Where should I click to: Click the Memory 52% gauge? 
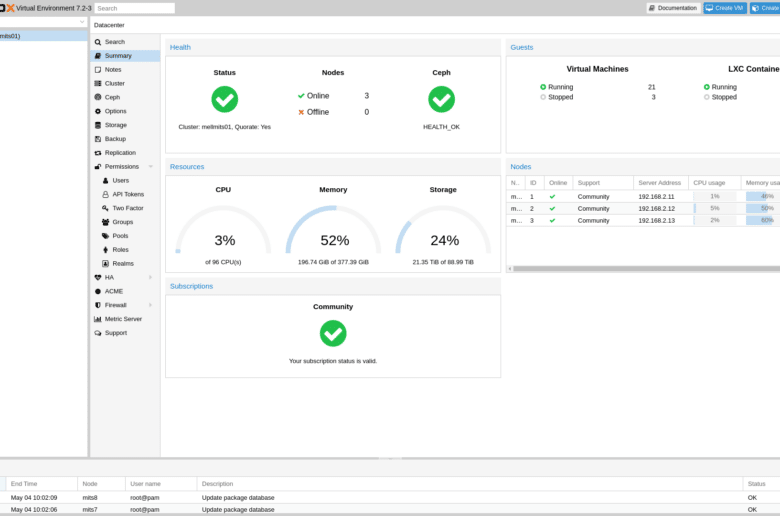coord(333,231)
